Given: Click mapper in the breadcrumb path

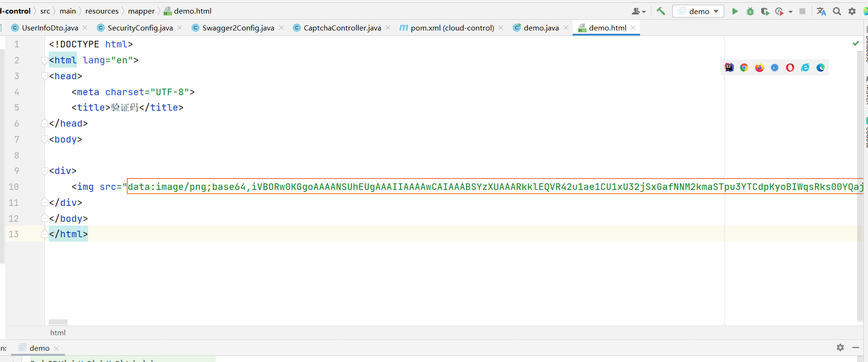Looking at the screenshot, I should [x=141, y=11].
